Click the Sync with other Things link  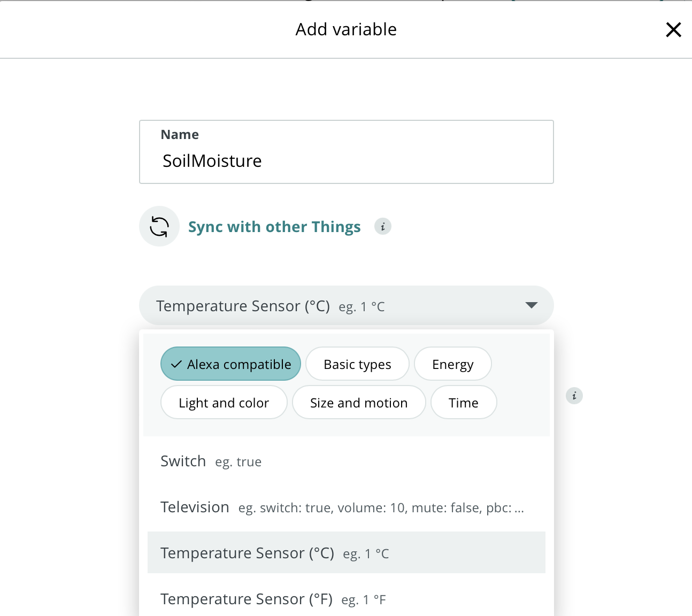coord(274,227)
